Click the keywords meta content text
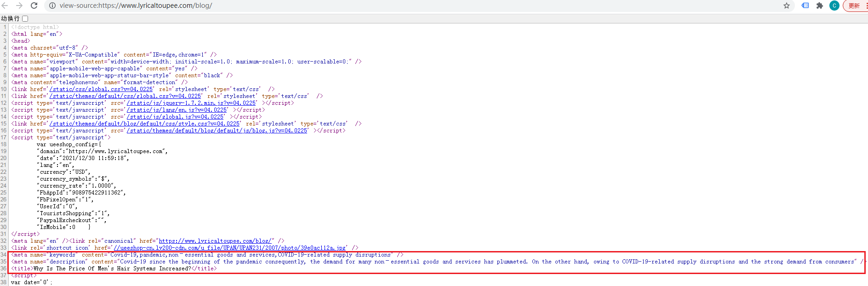868x286 pixels. point(251,255)
